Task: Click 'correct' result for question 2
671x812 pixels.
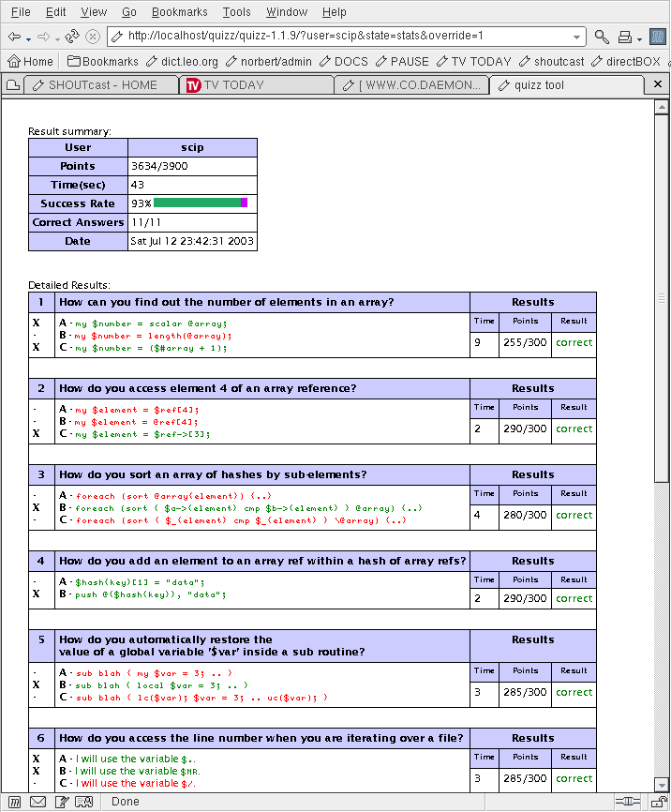Action: 574,429
